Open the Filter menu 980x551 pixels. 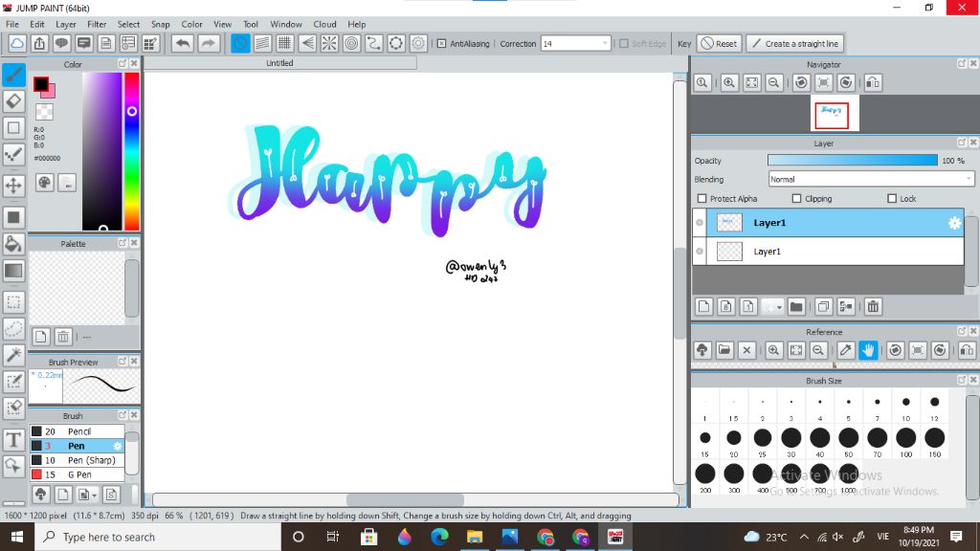97,24
